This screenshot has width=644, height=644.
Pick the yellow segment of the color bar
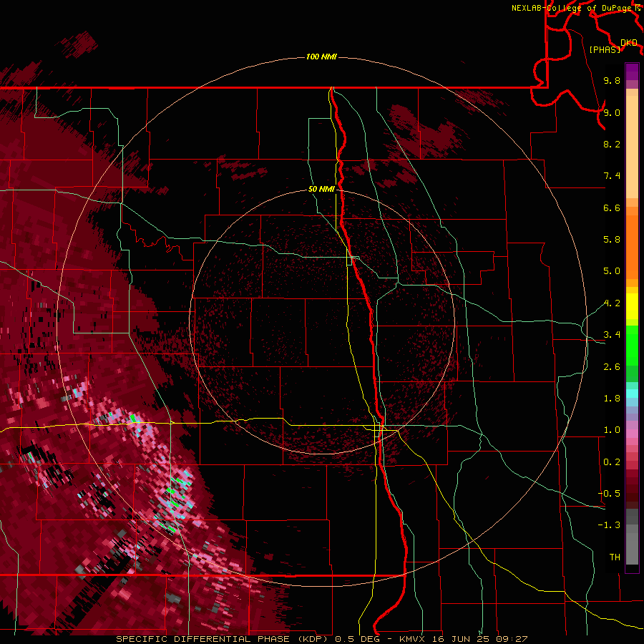pos(632,306)
